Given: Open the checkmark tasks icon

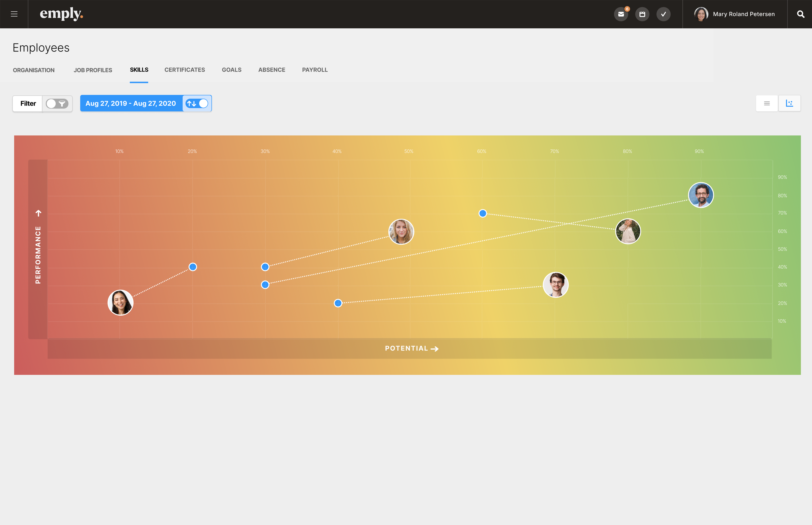Looking at the screenshot, I should tap(664, 14).
